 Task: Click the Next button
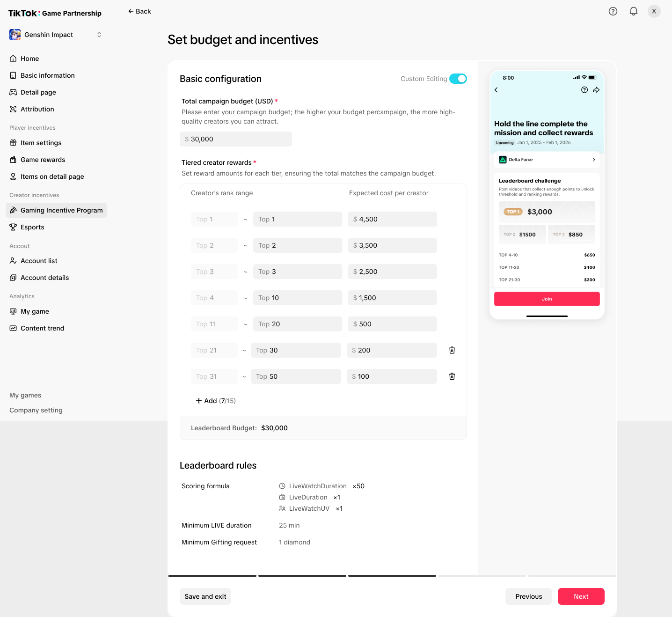coord(581,596)
